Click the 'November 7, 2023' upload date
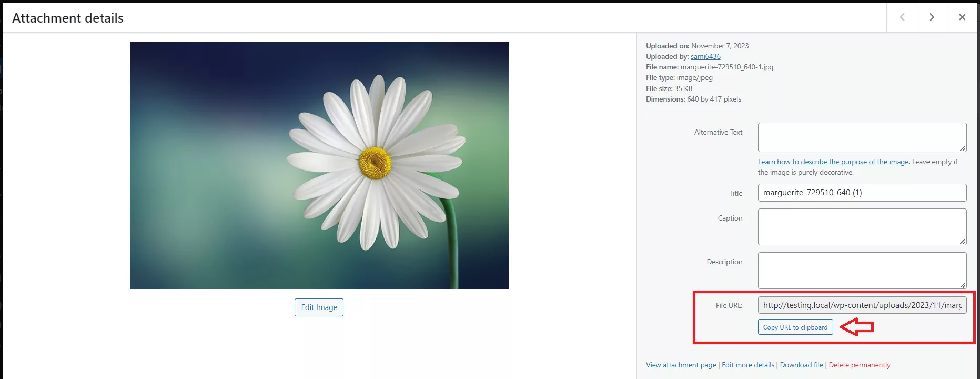 tap(720, 46)
